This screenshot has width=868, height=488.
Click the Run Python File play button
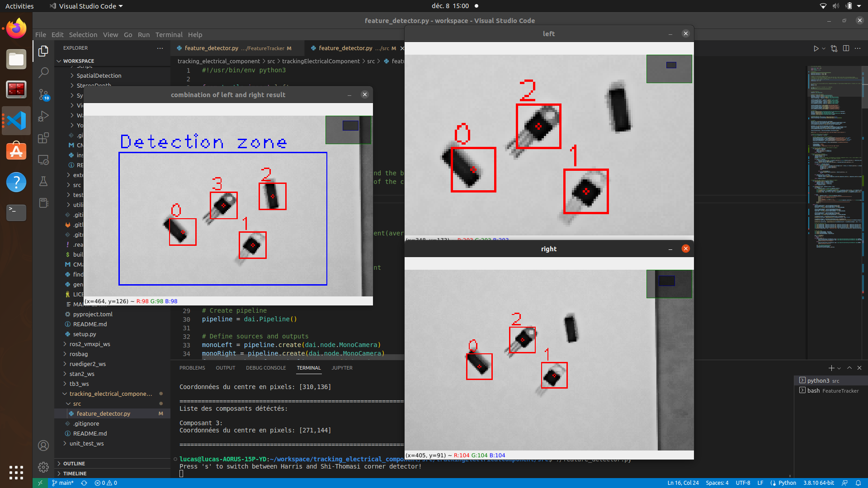point(816,48)
